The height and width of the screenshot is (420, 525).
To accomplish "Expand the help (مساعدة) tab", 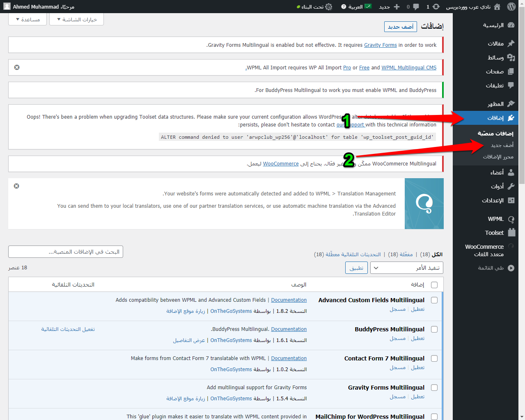I will pyautogui.click(x=28, y=19).
